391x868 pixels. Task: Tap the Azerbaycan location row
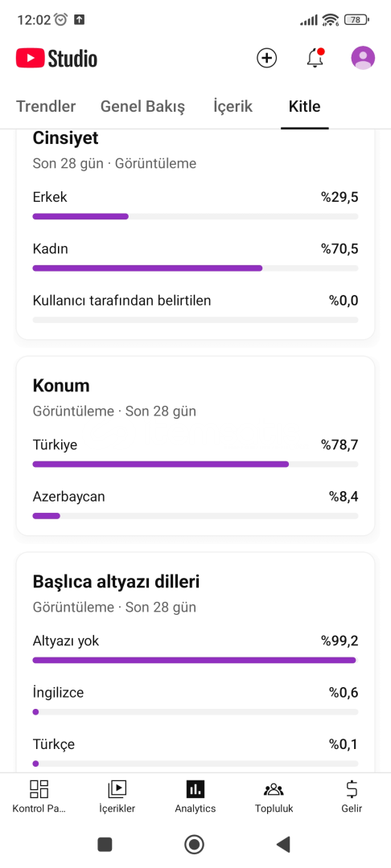[195, 505]
